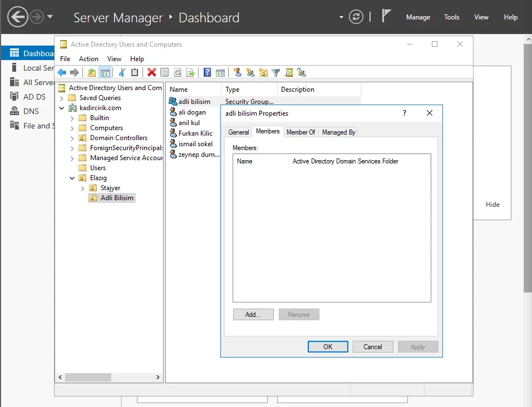Select ali dogan user in list

[x=192, y=112]
